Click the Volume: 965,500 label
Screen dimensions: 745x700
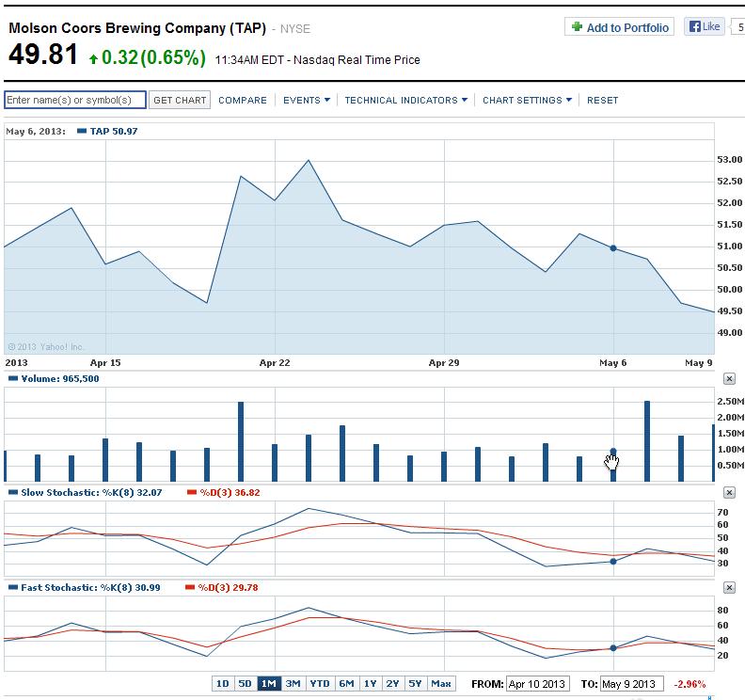pos(60,379)
